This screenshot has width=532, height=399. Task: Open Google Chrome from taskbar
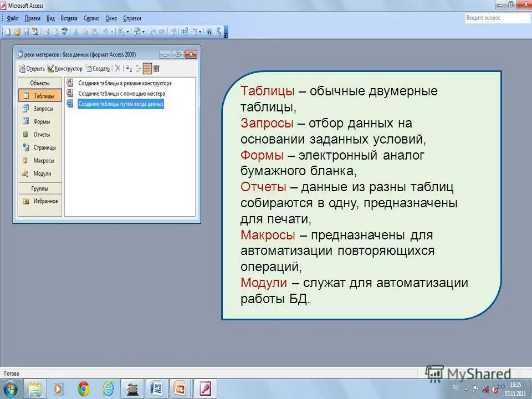coord(83,389)
